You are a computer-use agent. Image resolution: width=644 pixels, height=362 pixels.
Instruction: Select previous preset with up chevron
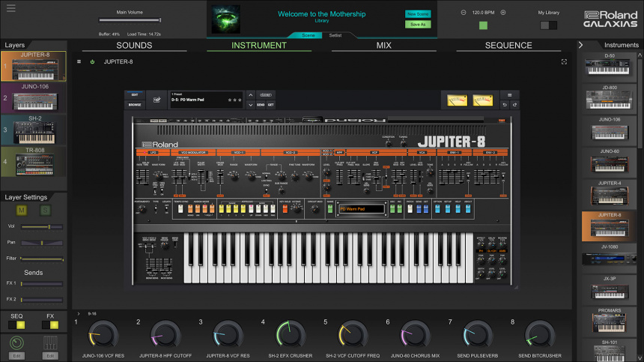(251, 95)
